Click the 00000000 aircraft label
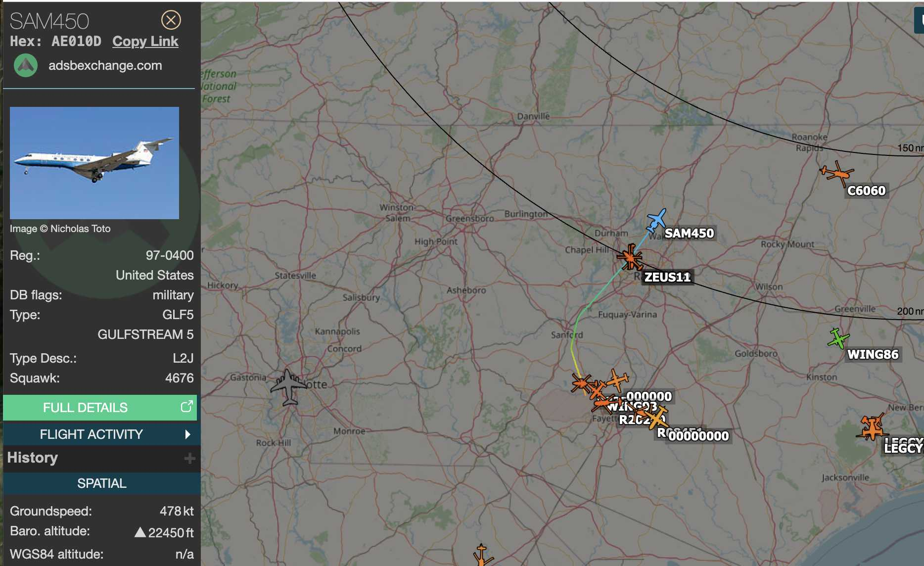Image resolution: width=924 pixels, height=566 pixels. coord(698,436)
